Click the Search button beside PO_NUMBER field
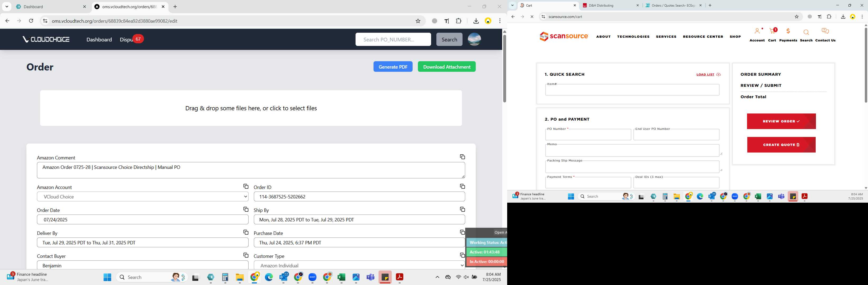Viewport: 868px width, 285px height. coord(449,39)
